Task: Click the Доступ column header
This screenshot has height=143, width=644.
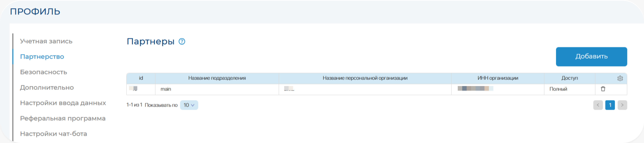Action: point(569,78)
